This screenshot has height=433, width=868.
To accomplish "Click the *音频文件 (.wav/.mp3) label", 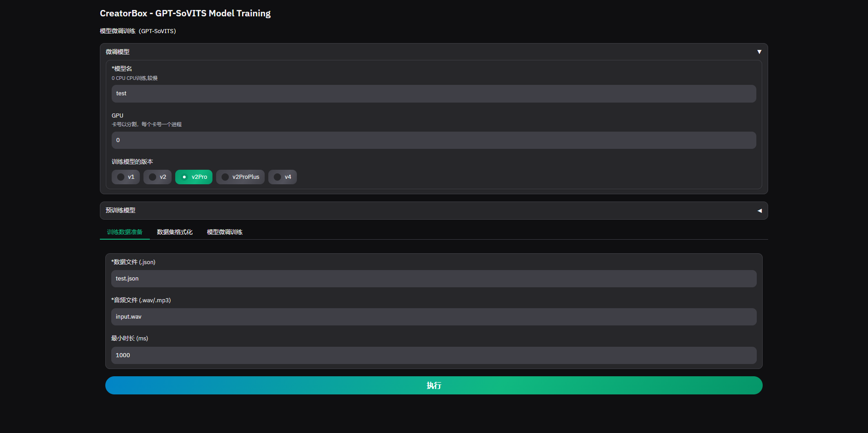I will tap(141, 300).
